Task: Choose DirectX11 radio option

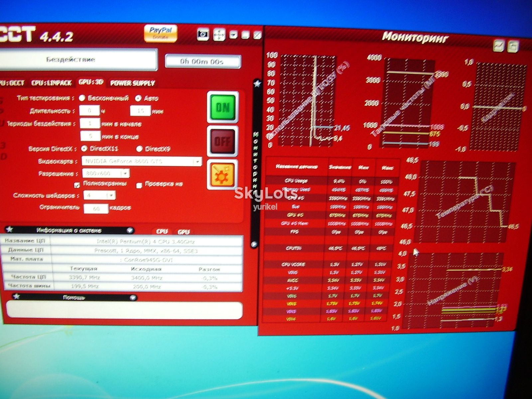Action: click(84, 148)
